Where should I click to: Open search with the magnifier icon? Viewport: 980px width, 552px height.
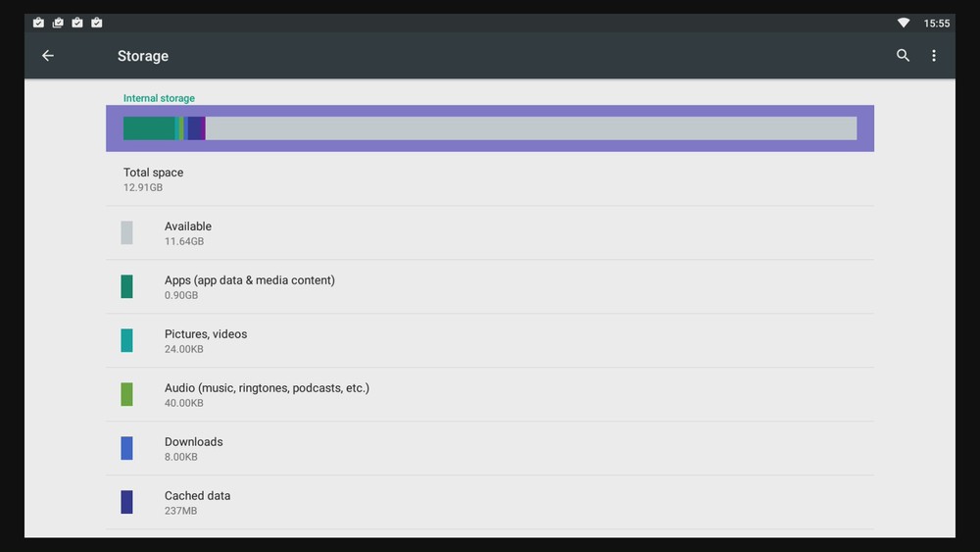903,56
